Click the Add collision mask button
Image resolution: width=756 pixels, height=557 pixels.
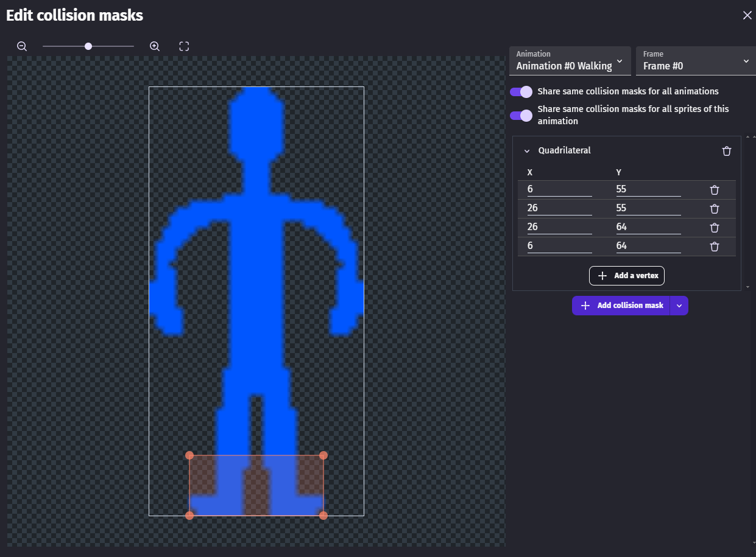(x=621, y=306)
